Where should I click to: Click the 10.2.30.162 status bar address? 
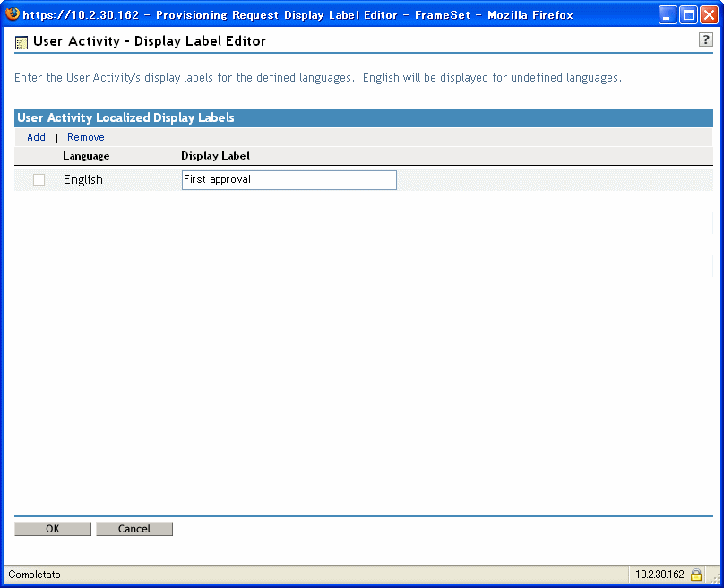pos(659,575)
